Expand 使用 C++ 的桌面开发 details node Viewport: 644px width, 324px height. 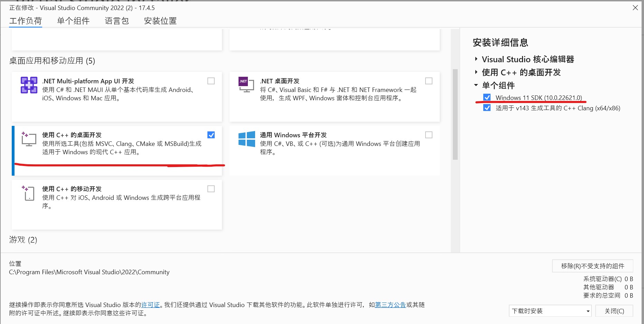pyautogui.click(x=476, y=72)
